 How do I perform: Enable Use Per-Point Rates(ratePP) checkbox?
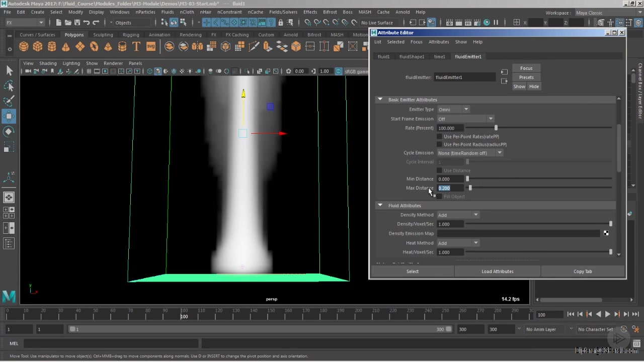pyautogui.click(x=440, y=137)
